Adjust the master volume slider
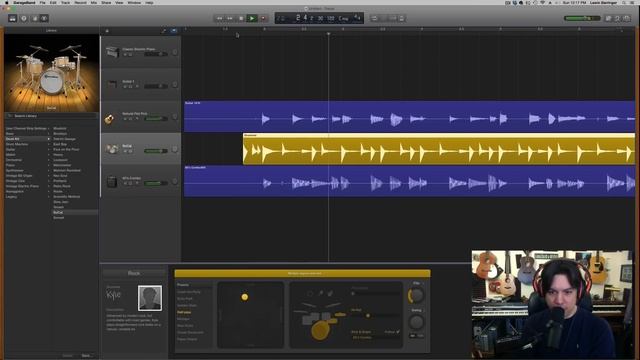The height and width of the screenshot is (360, 640). 582,18
